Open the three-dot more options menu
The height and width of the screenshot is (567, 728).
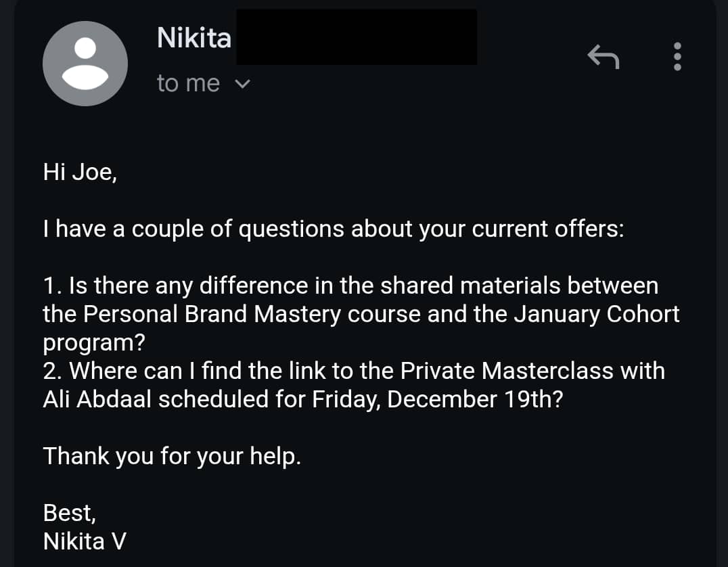click(677, 57)
